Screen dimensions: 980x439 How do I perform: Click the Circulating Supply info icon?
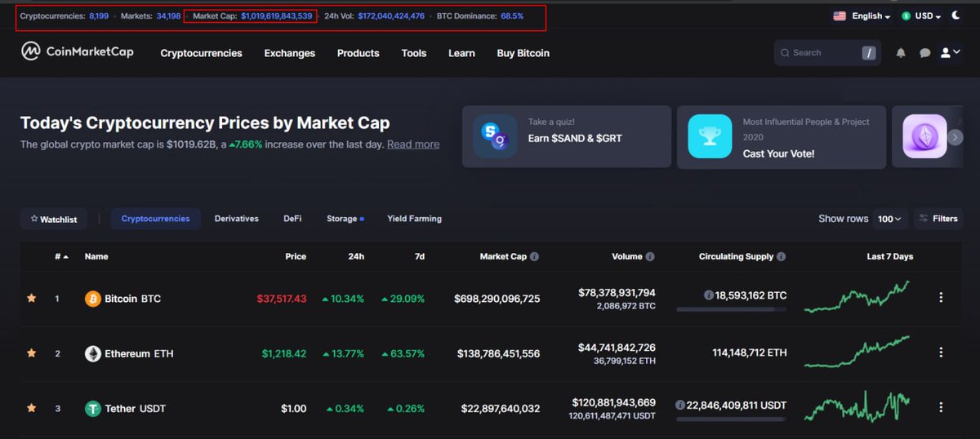coord(782,256)
